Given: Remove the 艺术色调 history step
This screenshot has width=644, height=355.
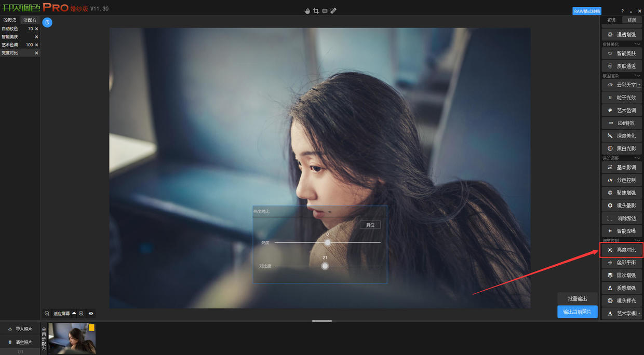Looking at the screenshot, I should (x=36, y=45).
